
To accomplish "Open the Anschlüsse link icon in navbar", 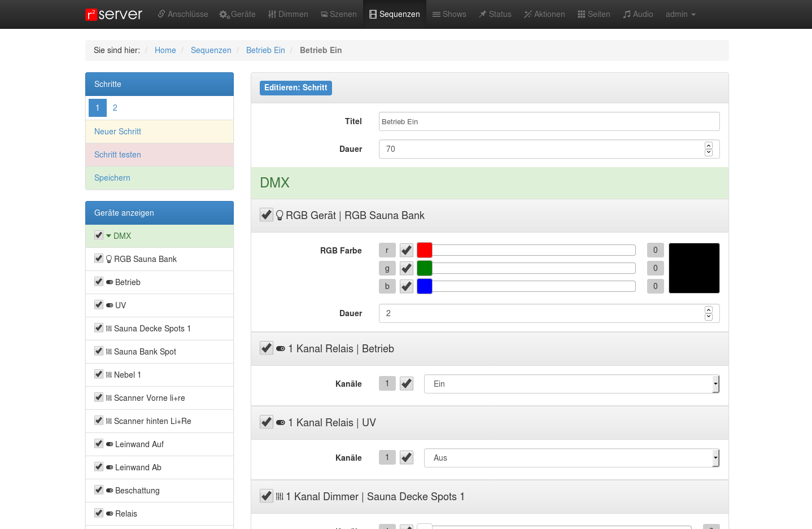I will point(161,14).
